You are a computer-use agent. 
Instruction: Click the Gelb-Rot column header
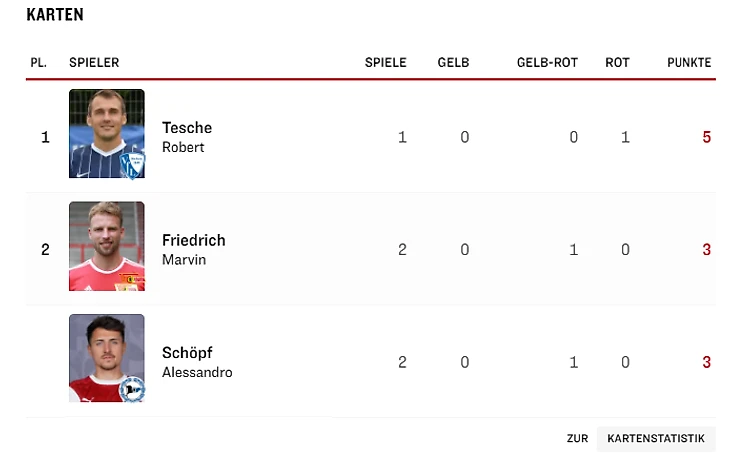click(547, 62)
